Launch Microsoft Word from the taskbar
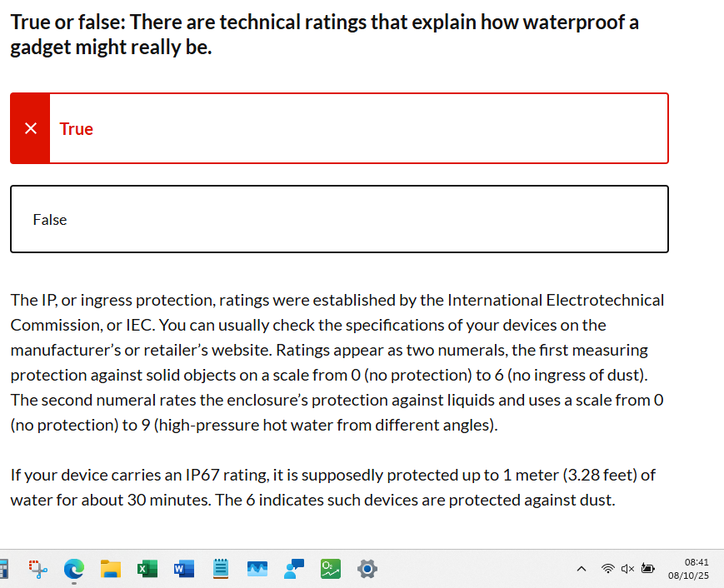Image resolution: width=724 pixels, height=588 pixels. pyautogui.click(x=183, y=569)
